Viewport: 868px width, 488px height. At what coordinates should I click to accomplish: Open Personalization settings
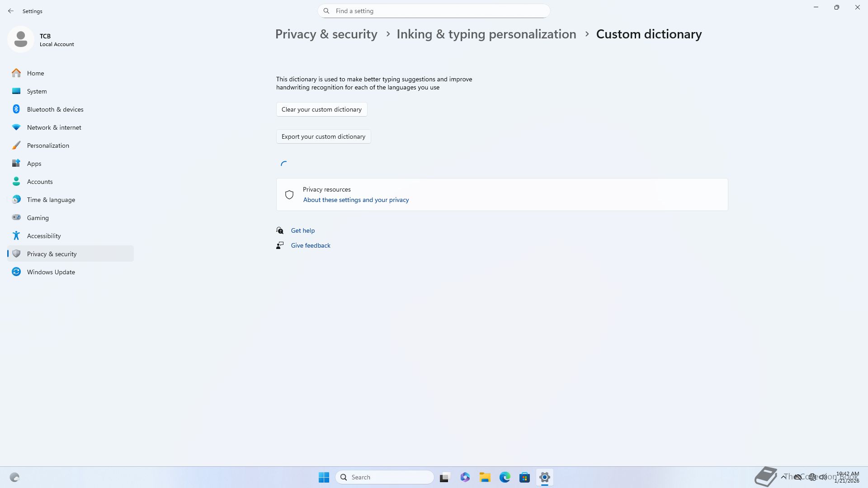[48, 145]
